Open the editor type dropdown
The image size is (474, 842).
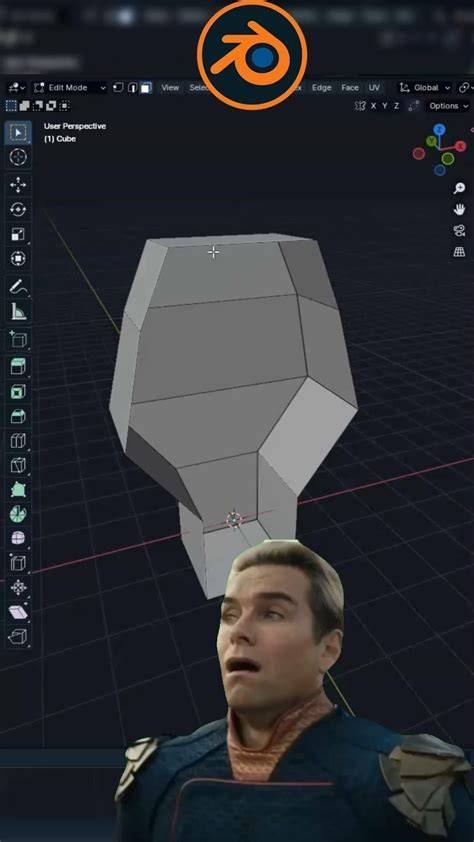tap(17, 88)
